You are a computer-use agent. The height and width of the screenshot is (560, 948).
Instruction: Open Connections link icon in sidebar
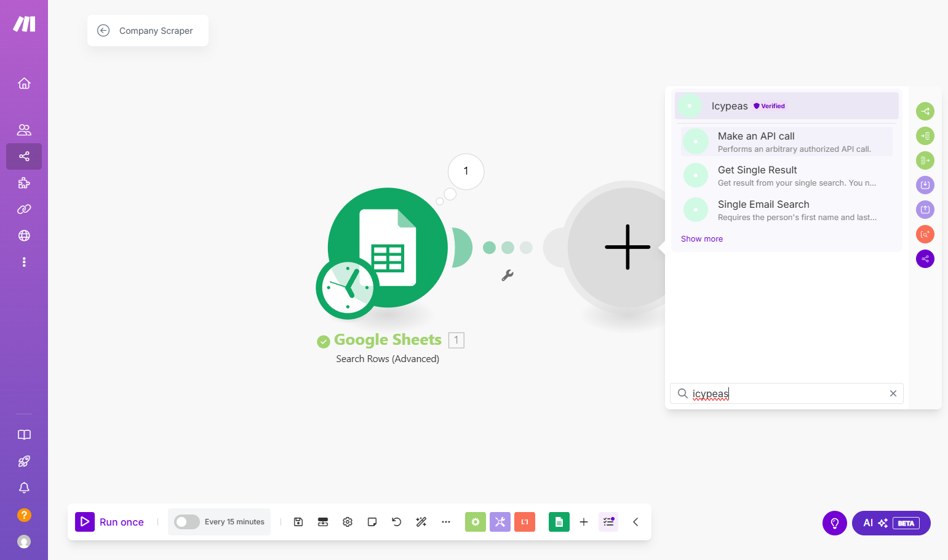[24, 209]
